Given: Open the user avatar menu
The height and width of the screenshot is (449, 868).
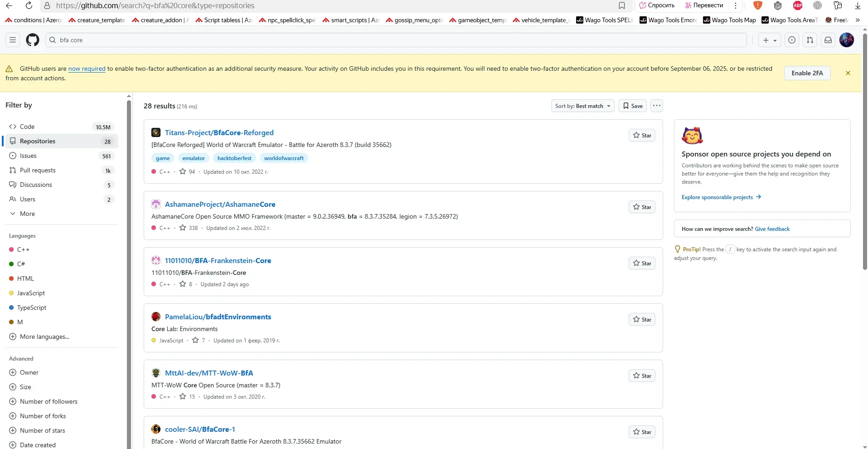Looking at the screenshot, I should point(847,40).
